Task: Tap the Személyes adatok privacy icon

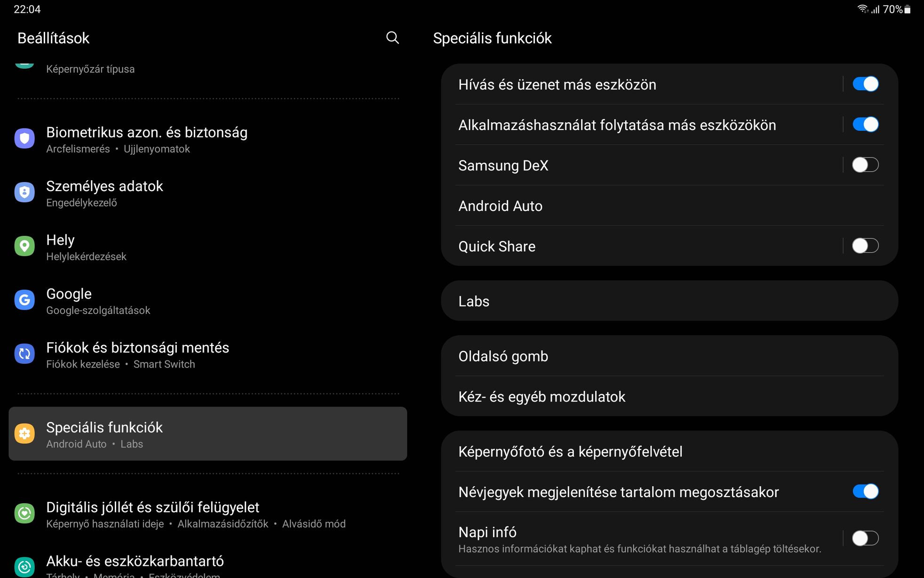Action: (24, 192)
